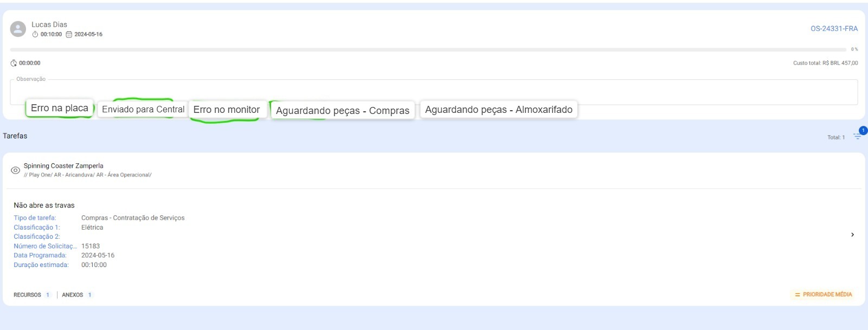
Task: Expand task details with right chevron
Action: point(852,234)
